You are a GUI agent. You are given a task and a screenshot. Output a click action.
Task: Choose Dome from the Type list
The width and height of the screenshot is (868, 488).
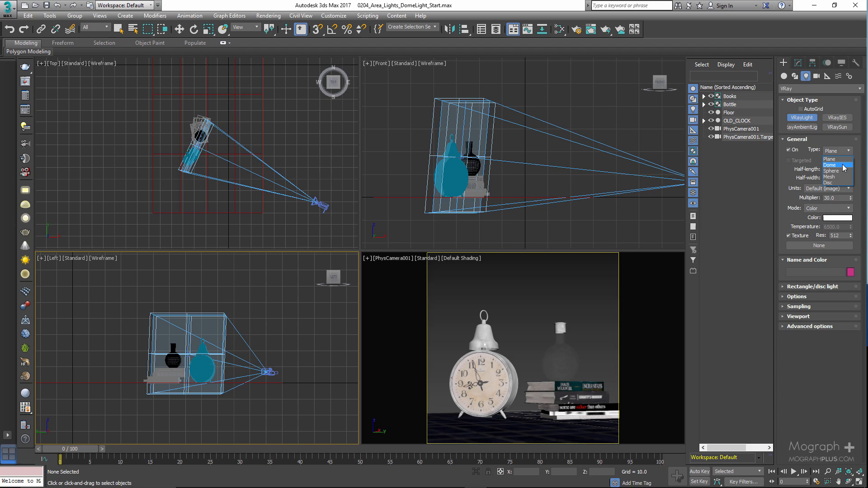pyautogui.click(x=830, y=165)
